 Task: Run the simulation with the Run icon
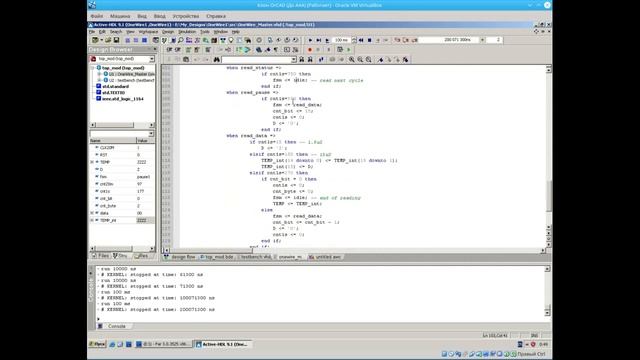(310, 40)
